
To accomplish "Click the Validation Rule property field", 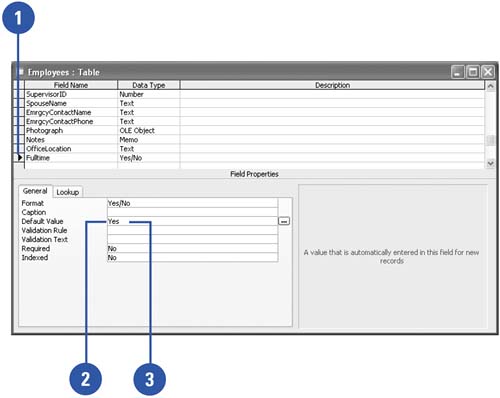I will [192, 230].
